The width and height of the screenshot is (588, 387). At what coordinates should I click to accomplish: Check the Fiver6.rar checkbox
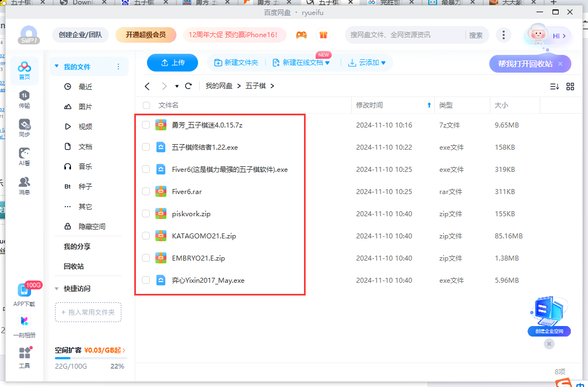[x=146, y=191]
